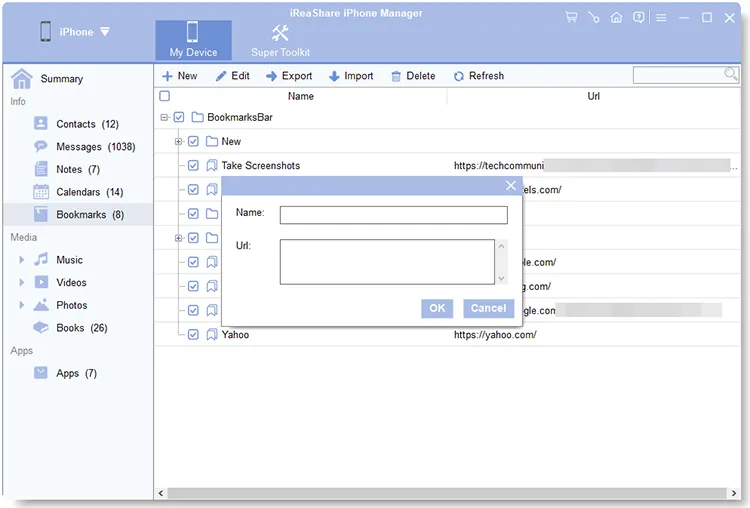Uncheck the checkbox in the els.com/ row
The height and width of the screenshot is (508, 750).
[x=193, y=189]
